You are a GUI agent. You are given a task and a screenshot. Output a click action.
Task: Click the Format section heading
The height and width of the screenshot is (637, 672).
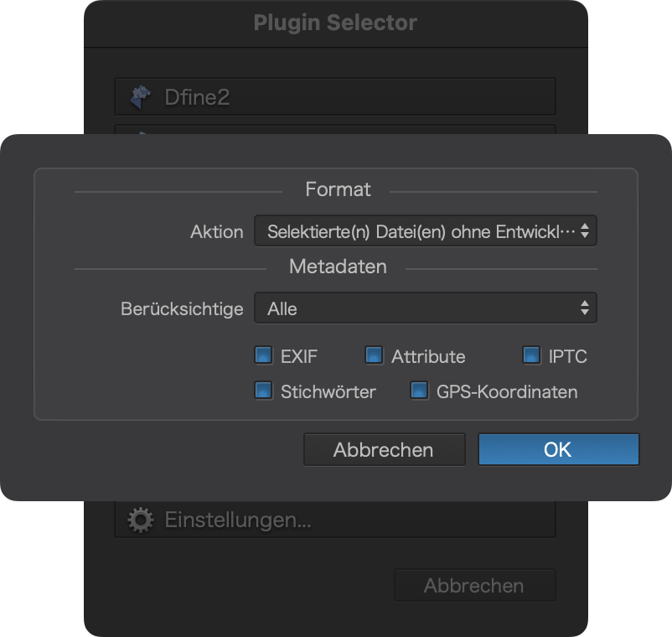point(338,189)
